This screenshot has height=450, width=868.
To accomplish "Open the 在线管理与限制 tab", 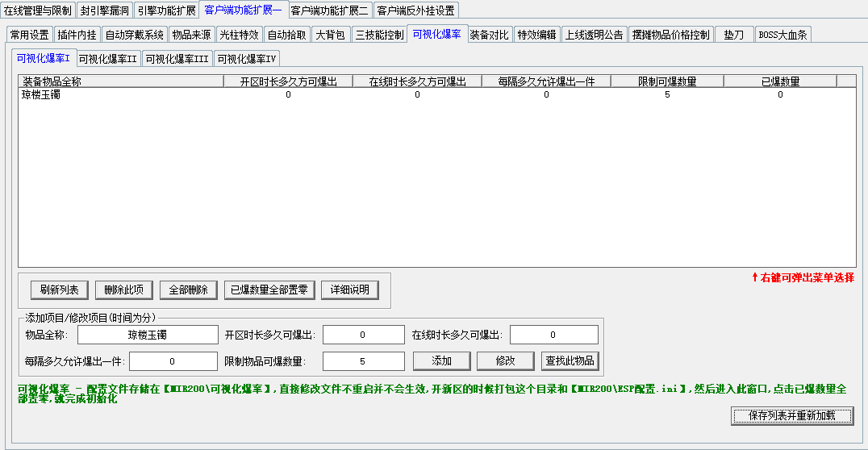I will click(x=38, y=10).
